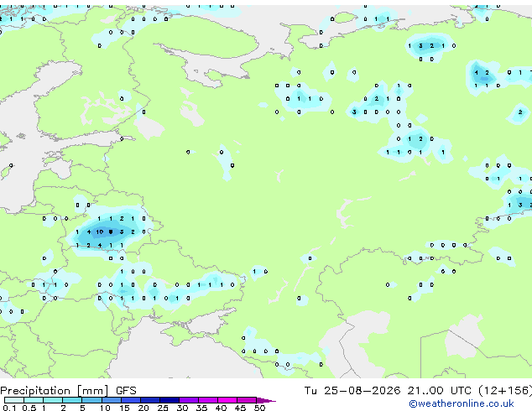This screenshot has width=532, height=411.
Task: Select the 15–20 mm legend color swatch
Action: click(131, 400)
